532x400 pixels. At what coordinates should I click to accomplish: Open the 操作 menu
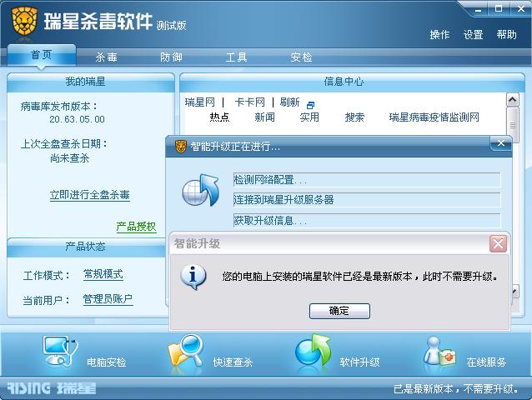pos(439,34)
